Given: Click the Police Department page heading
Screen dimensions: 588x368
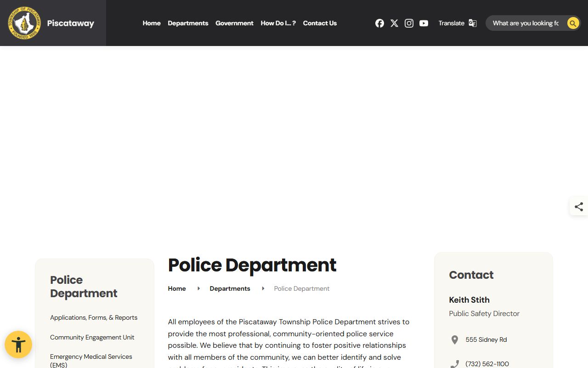Looking at the screenshot, I should click(252, 265).
